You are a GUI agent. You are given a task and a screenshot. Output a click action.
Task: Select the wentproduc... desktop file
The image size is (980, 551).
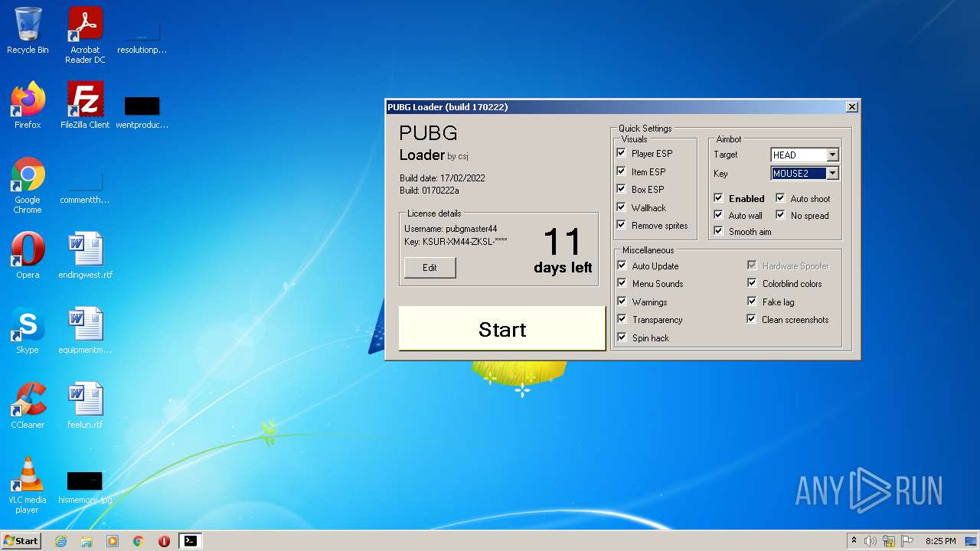(142, 112)
